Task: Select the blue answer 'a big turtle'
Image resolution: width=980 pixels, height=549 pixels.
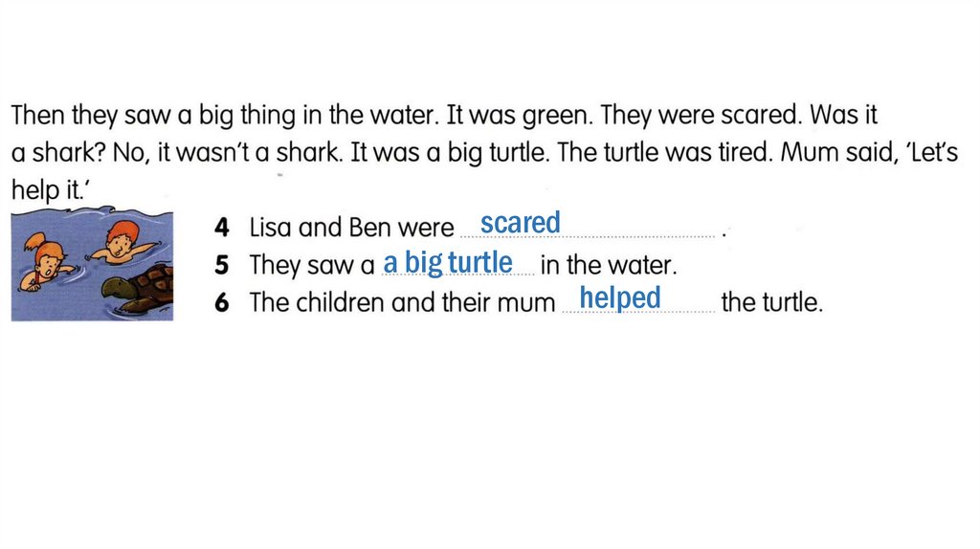Action: [x=448, y=262]
